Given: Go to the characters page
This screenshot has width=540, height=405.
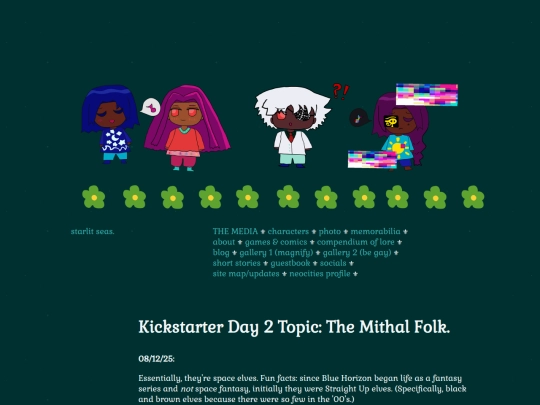Looking at the screenshot, I should [x=288, y=231].
